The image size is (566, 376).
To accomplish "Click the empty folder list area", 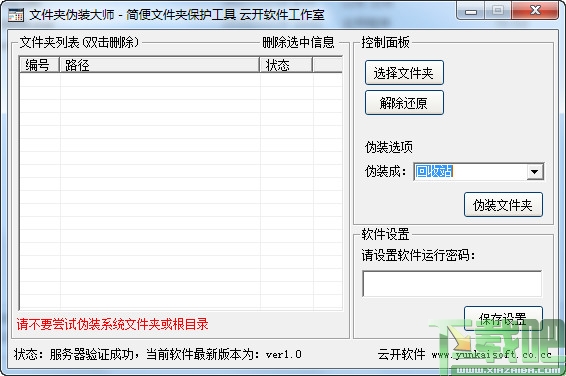I will [x=181, y=191].
